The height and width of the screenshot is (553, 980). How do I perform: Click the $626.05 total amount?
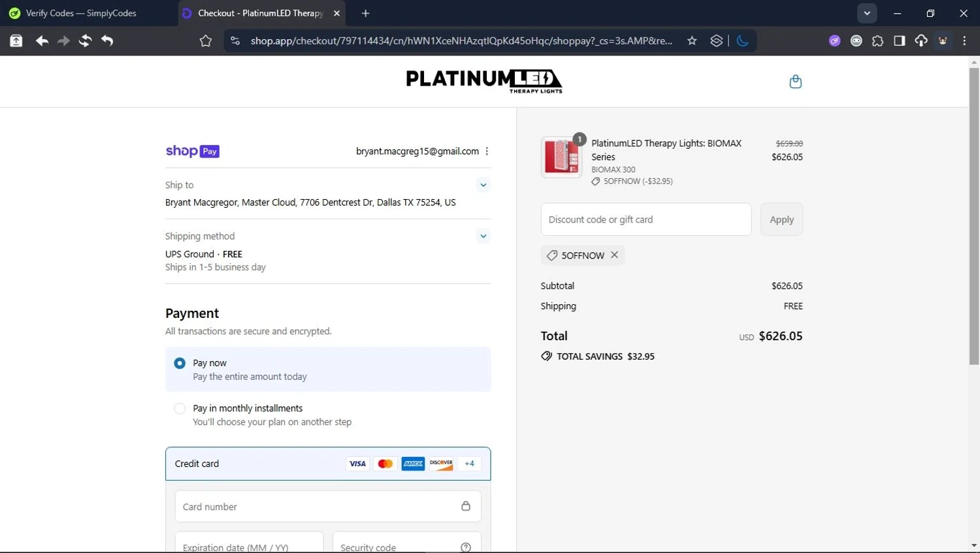781,336
